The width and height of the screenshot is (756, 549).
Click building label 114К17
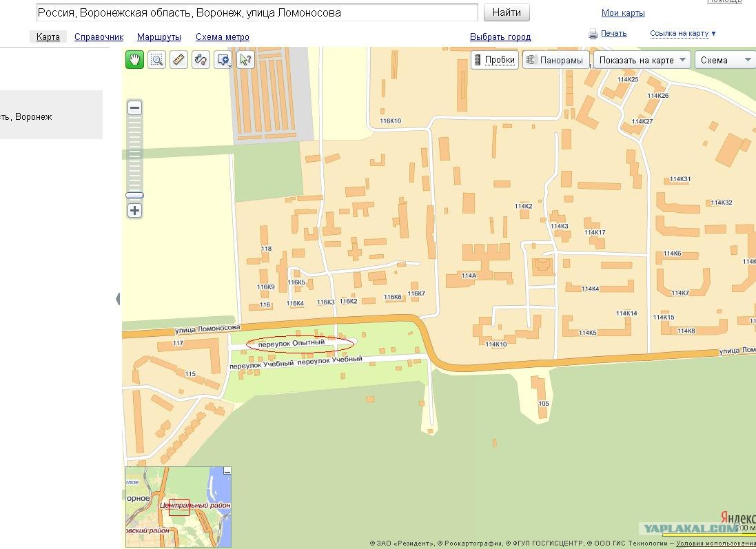[595, 232]
